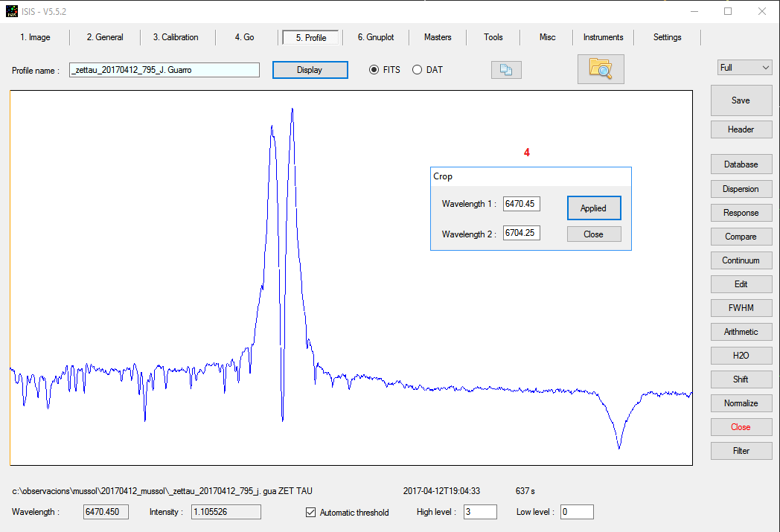Close the Crop panel
The height and width of the screenshot is (532, 780).
[x=593, y=234]
